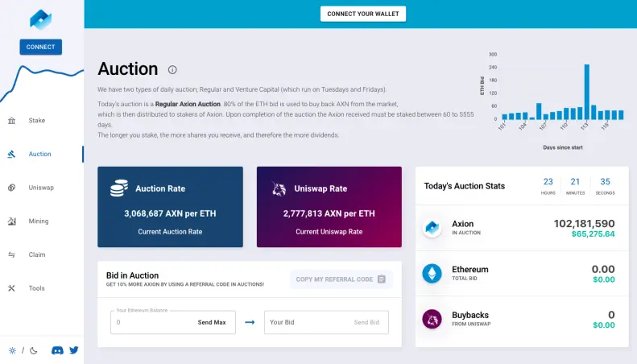Click the tallest bar in ETH Bid chart
Viewport: 637px width, 364px height.
(x=586, y=92)
